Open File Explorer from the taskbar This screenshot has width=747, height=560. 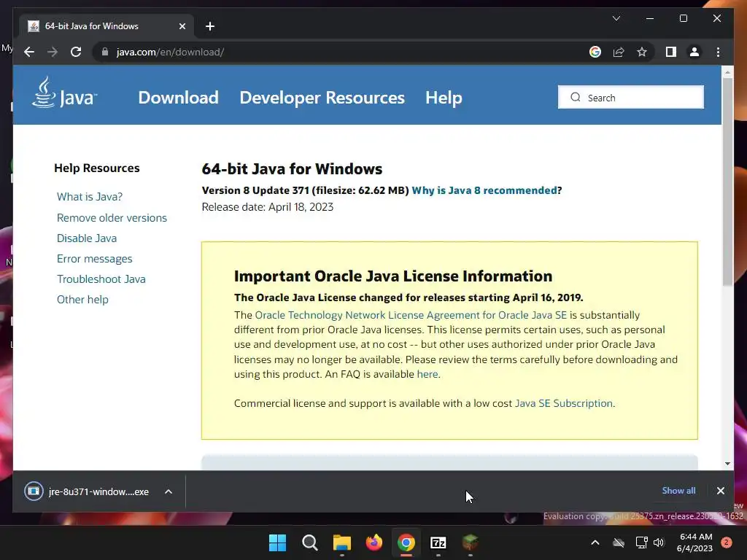click(x=341, y=542)
